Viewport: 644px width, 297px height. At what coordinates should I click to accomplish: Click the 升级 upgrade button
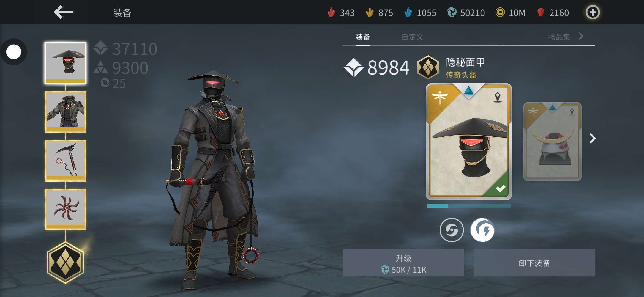pyautogui.click(x=403, y=263)
